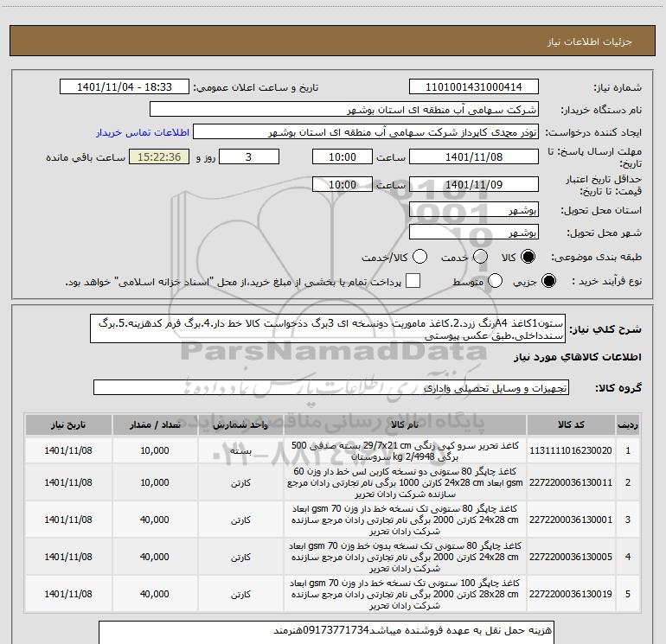The width and height of the screenshot is (666, 644).
Task: Select the کالا radio button
Action: click(528, 257)
